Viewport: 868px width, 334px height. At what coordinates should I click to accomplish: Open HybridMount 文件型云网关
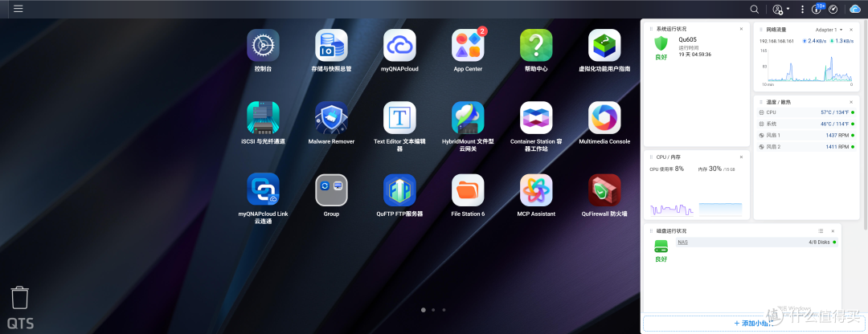468,117
